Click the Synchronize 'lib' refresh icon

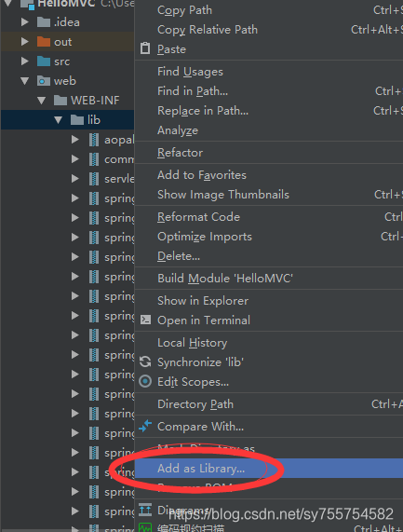point(145,361)
